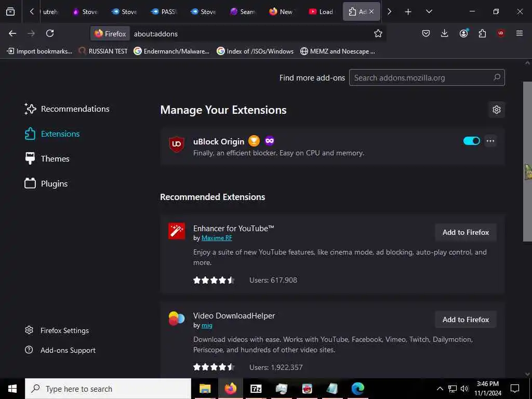Open the hamburger application menu

(x=520, y=33)
